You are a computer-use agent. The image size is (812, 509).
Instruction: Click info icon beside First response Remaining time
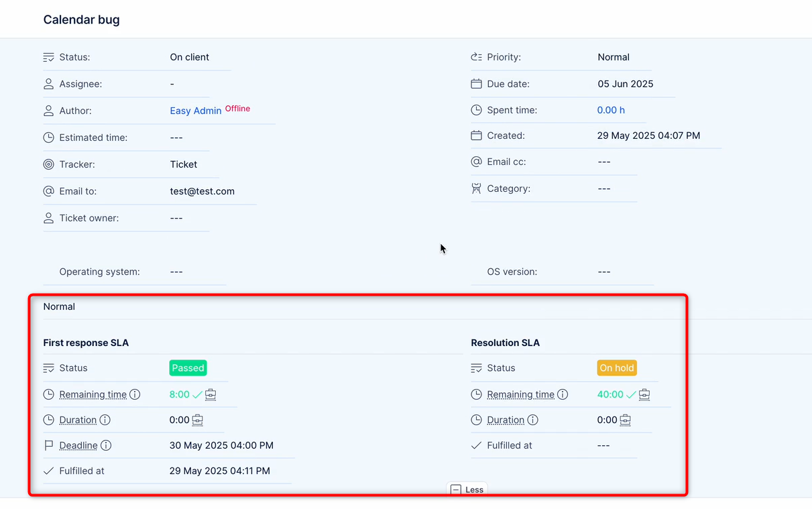[x=135, y=394]
